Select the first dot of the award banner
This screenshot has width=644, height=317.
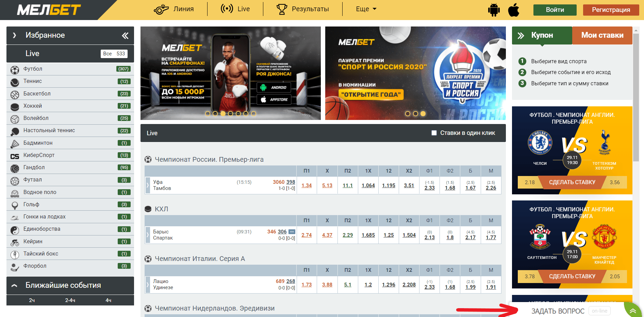pos(408,113)
